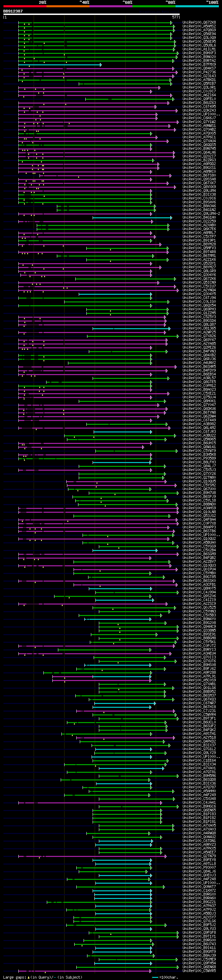The height and width of the screenshot is (980, 222).
Task: Select label UniRef100_Q8GTE5
Action: click(199, 382)
